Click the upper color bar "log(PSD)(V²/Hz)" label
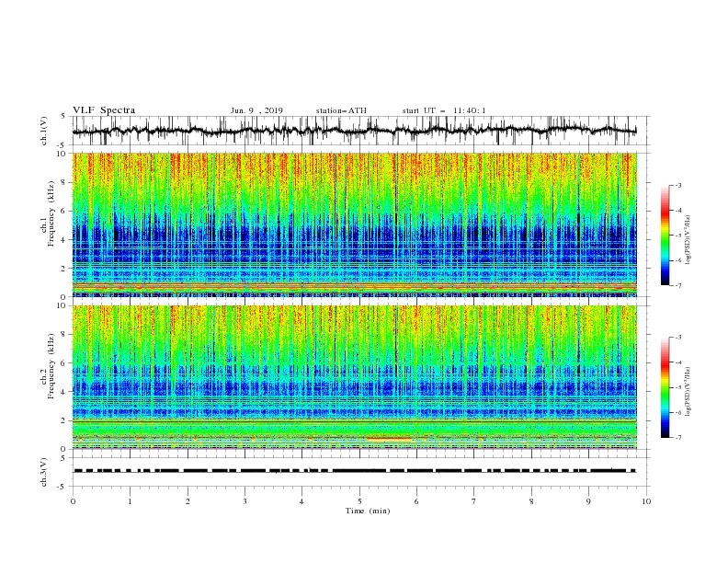Viewport: 728px width, 563px height. click(x=688, y=240)
